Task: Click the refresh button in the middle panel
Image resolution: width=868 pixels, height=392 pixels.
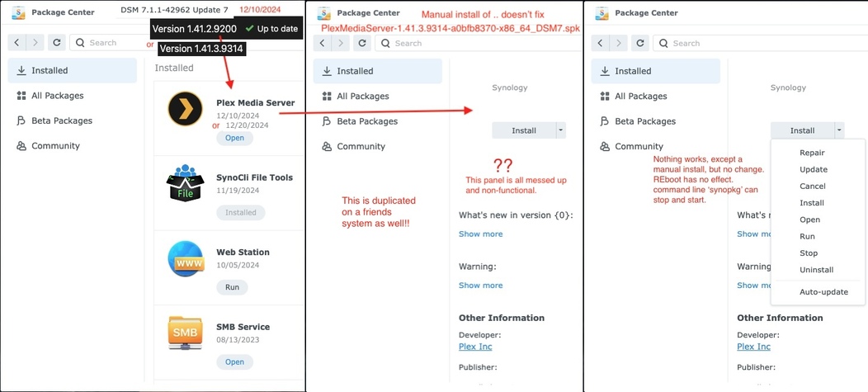Action: 362,43
